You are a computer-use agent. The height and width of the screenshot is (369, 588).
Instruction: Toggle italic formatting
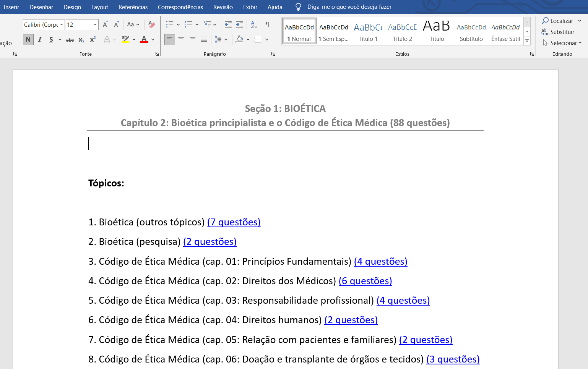tap(40, 39)
